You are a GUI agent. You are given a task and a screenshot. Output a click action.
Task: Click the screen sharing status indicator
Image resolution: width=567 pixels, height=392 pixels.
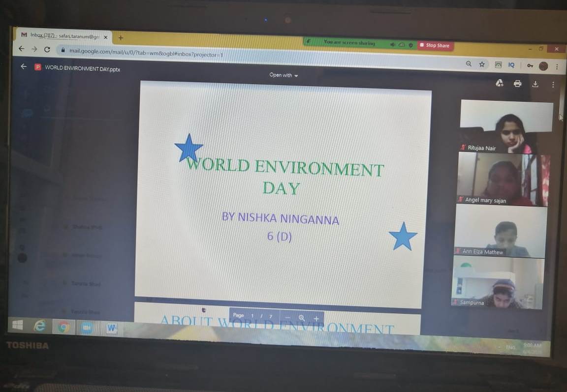click(x=349, y=42)
